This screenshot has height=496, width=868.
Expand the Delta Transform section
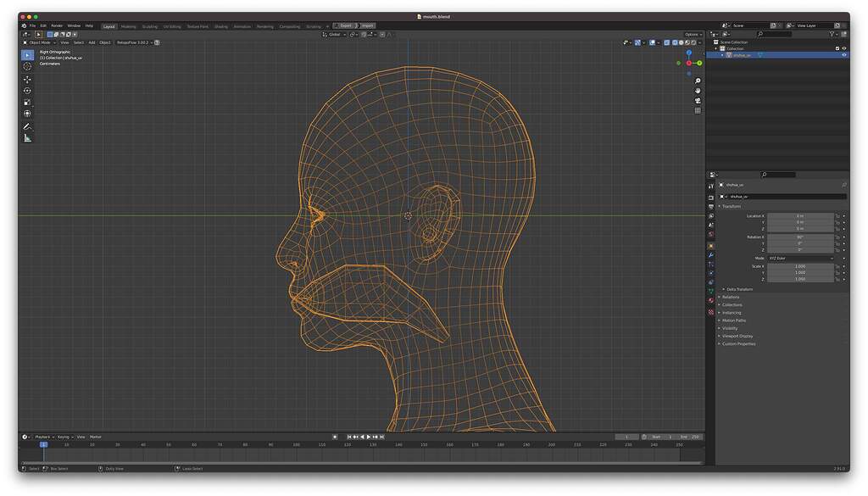tap(738, 289)
